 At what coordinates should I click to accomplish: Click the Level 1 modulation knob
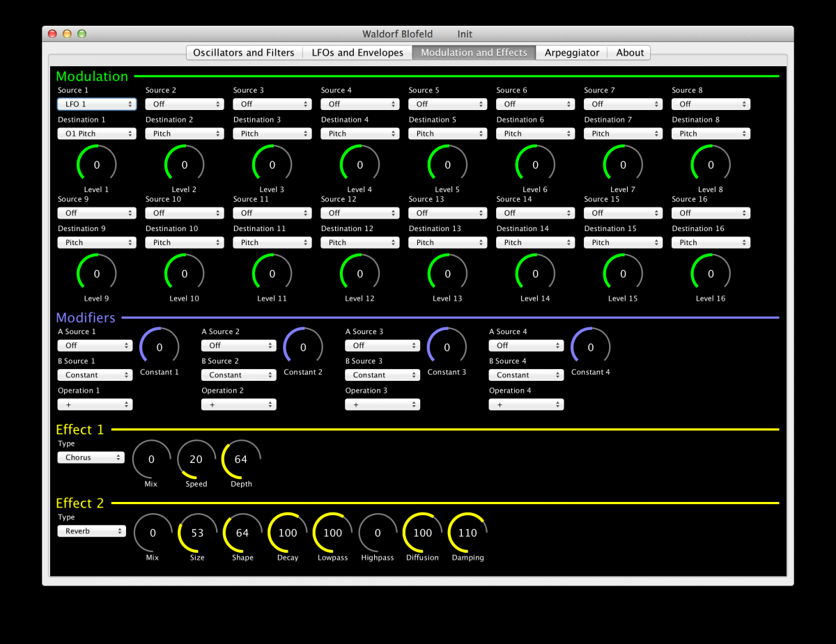[x=97, y=165]
